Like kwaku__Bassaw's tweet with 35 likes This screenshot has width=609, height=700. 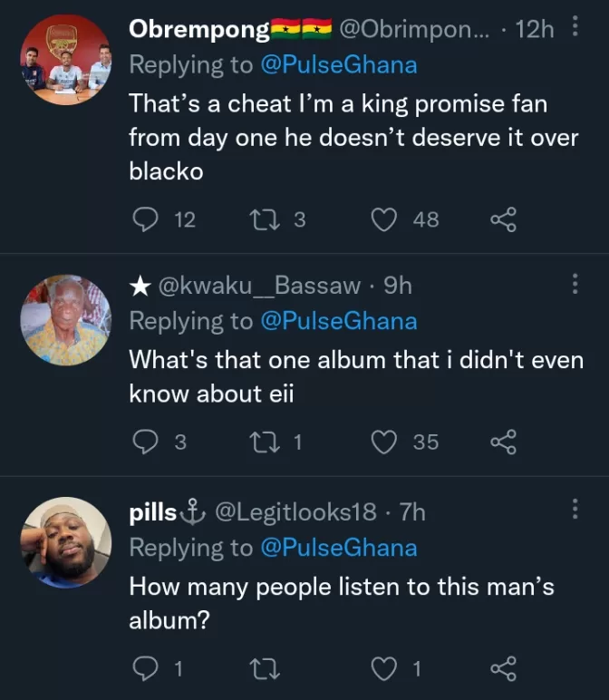[385, 442]
